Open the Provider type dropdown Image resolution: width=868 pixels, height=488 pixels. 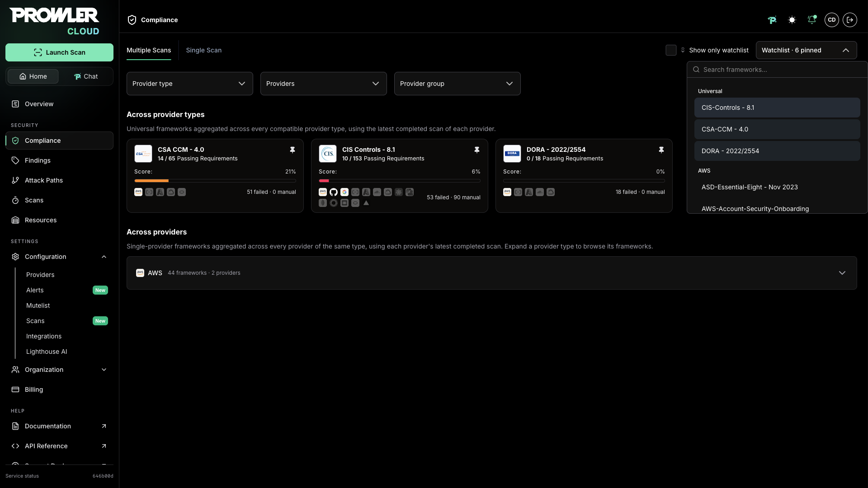click(190, 84)
